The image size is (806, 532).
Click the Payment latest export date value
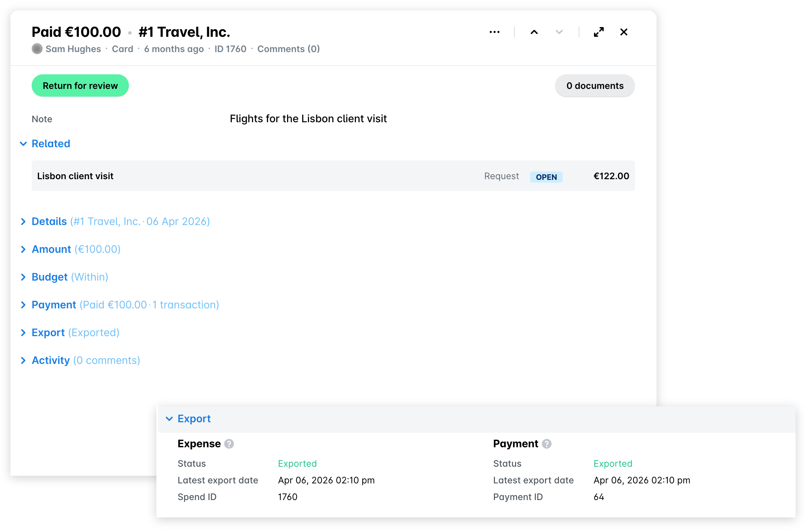(x=642, y=480)
